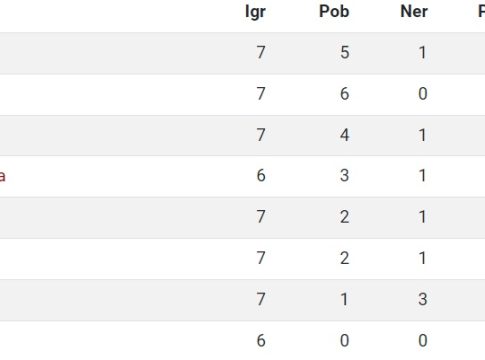Click the Pob value 0 in the last row
This screenshot has width=485, height=360.
345,341
